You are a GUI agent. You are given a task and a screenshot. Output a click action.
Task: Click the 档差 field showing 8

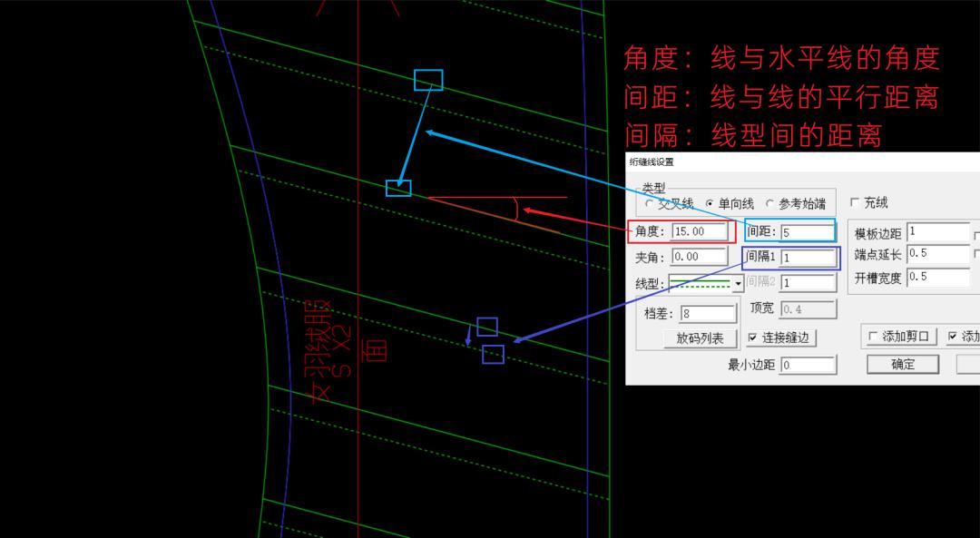[707, 312]
